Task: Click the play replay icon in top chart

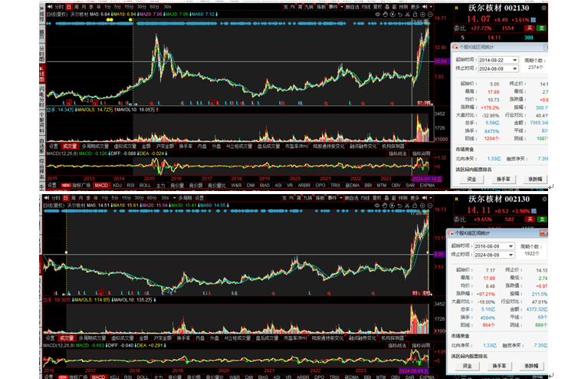Action: pyautogui.click(x=393, y=15)
